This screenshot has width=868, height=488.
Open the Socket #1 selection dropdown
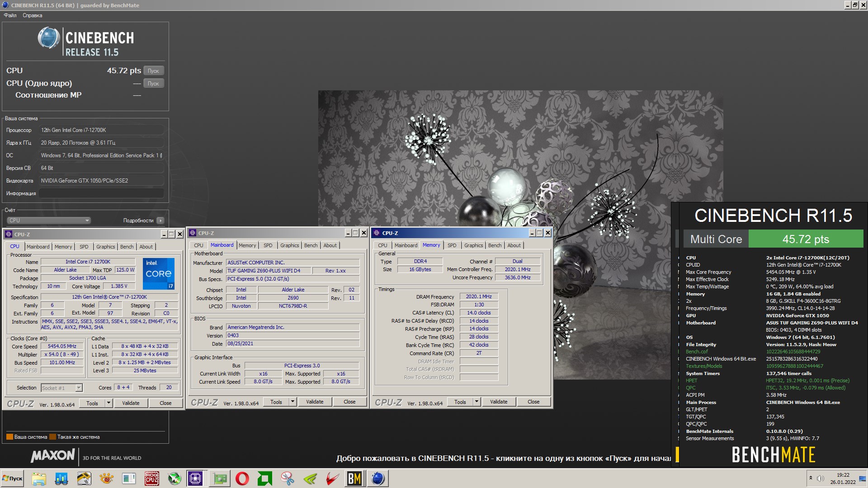[62, 388]
